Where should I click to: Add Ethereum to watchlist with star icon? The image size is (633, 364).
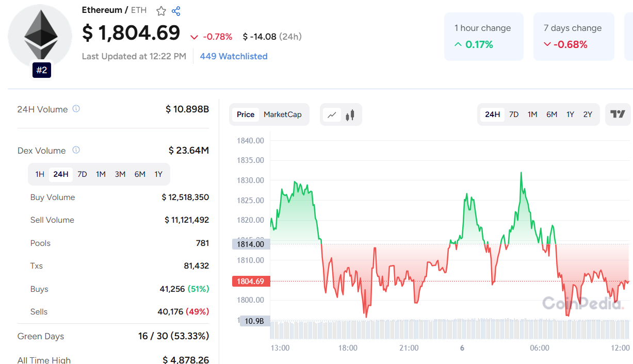coord(161,11)
